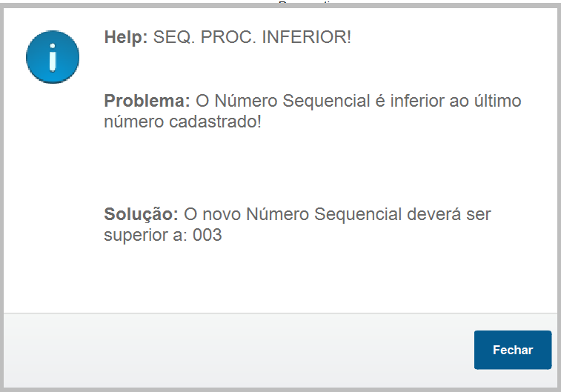Select the bold Problema: label
This screenshot has width=561, height=392.
tap(147, 102)
